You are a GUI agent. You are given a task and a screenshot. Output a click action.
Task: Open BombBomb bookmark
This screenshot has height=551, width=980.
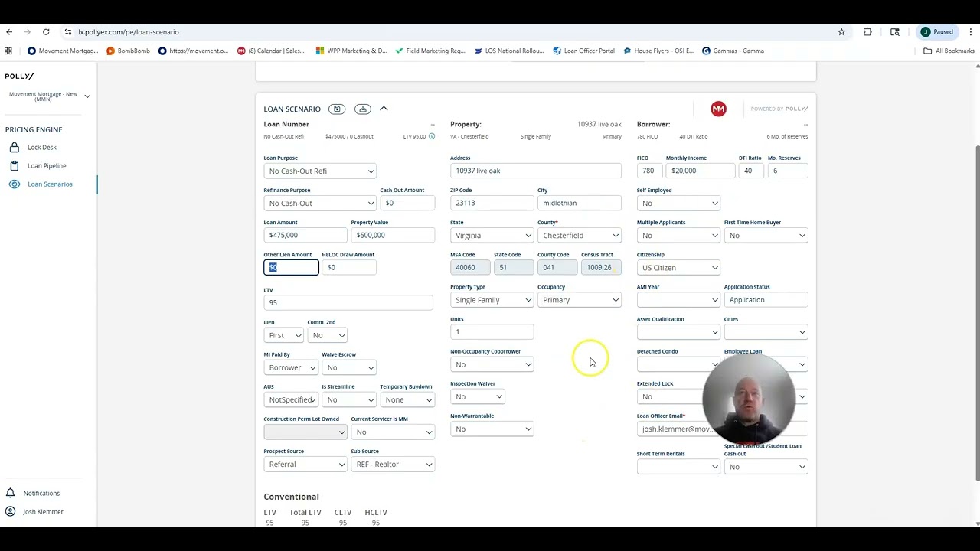tap(129, 51)
